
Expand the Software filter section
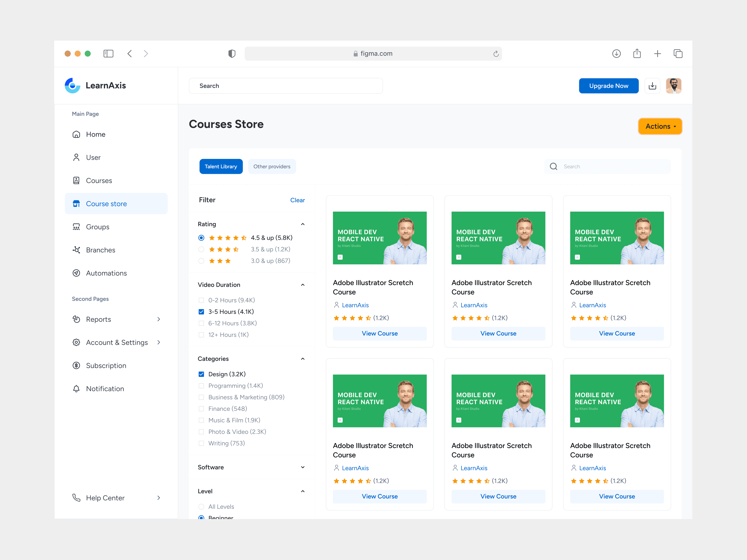coord(303,467)
